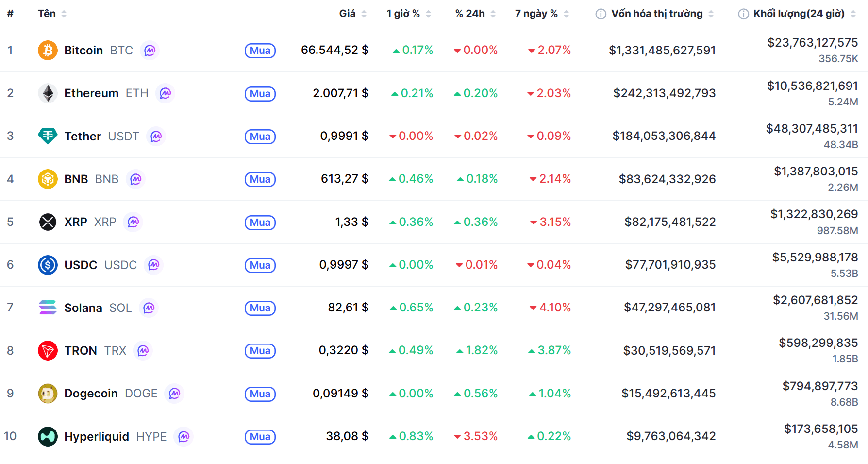Open the purple badge icon next to SOL

pos(149,308)
